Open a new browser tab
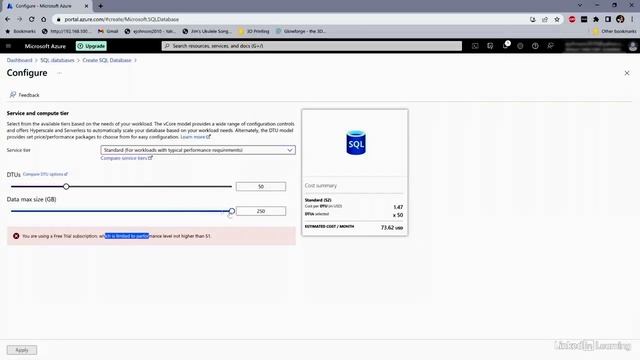640x360 pixels. click(100, 6)
